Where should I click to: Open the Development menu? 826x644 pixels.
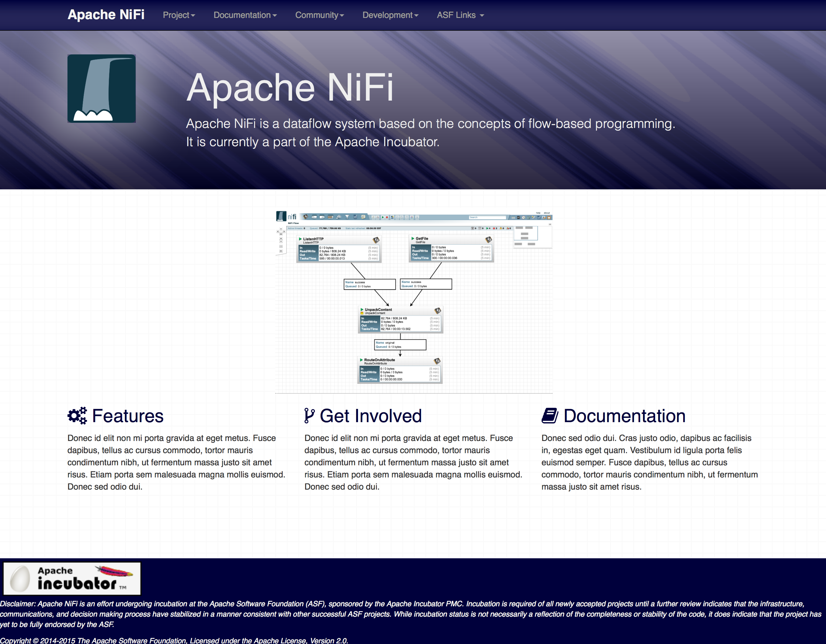coord(390,15)
